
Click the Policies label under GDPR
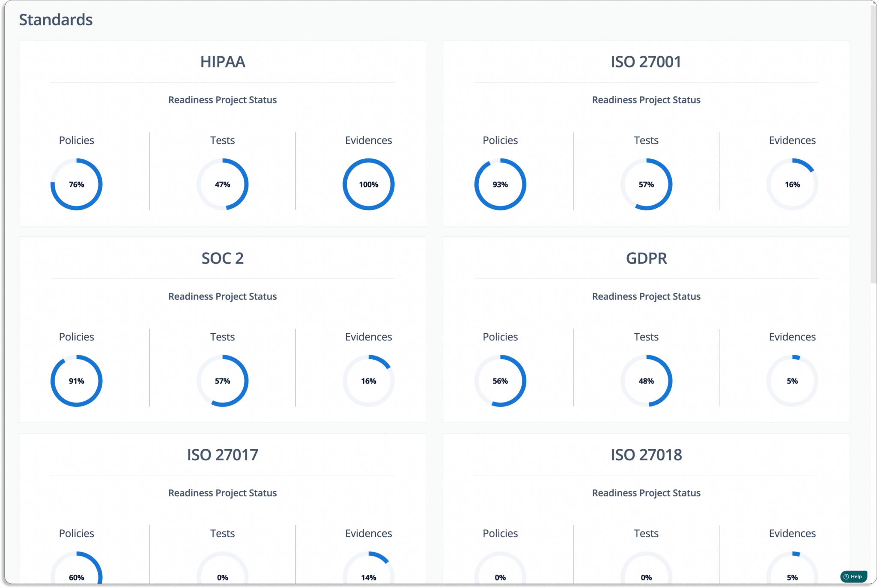(x=500, y=337)
